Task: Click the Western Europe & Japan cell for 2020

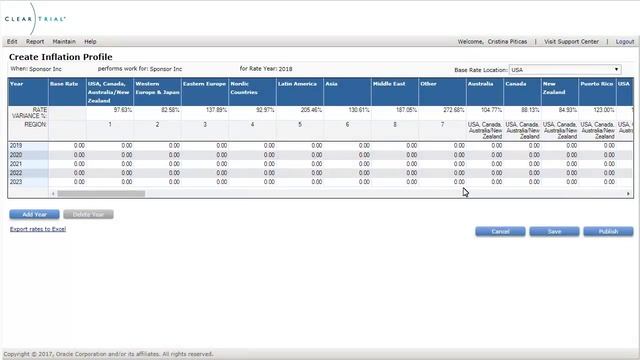Action: (x=158, y=155)
